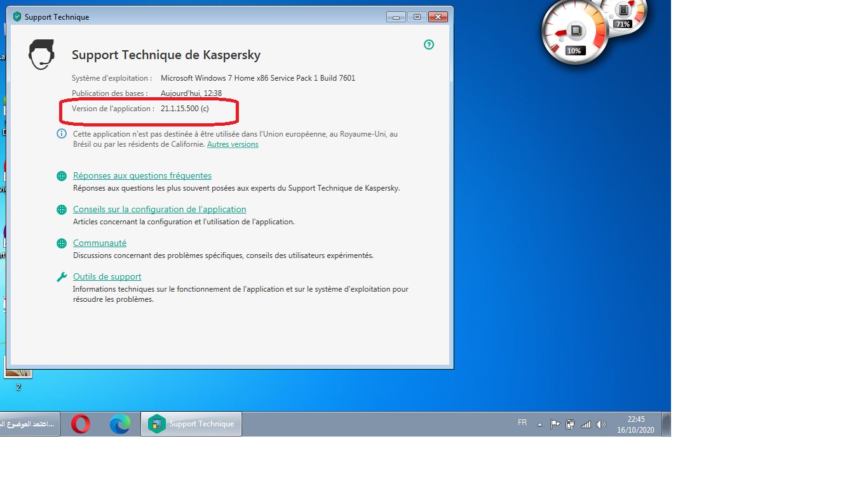The height and width of the screenshot is (488, 868).
Task: Click the headset support agent icon
Action: (42, 54)
